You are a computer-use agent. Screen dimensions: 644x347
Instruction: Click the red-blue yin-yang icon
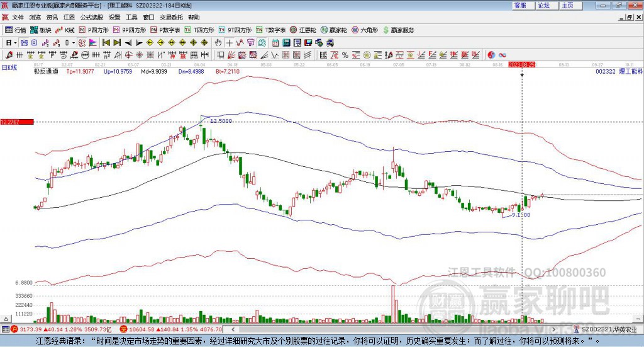tap(491, 55)
